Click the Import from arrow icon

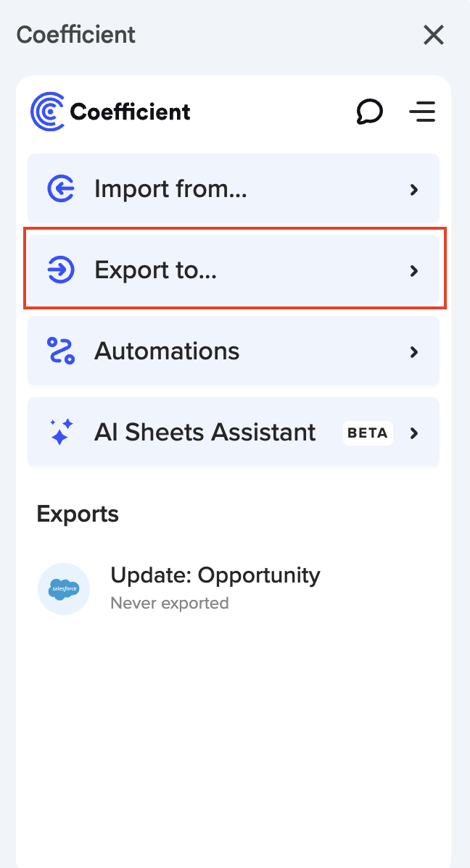coord(61,190)
